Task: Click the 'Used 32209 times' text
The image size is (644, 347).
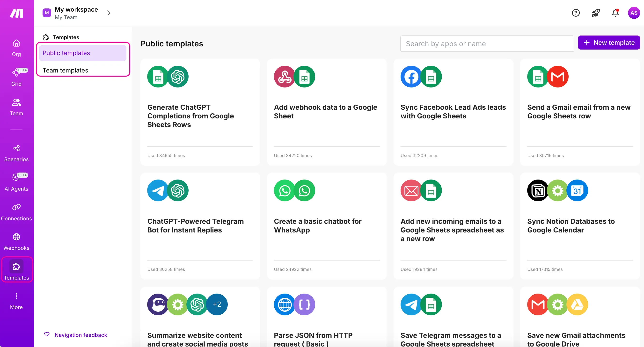Action: tap(419, 155)
